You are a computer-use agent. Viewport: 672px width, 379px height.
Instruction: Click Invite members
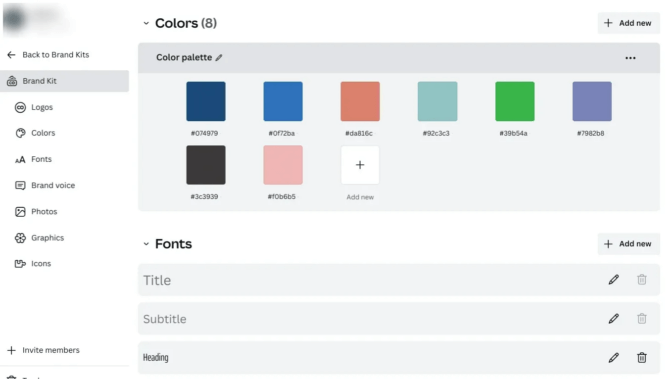(51, 350)
